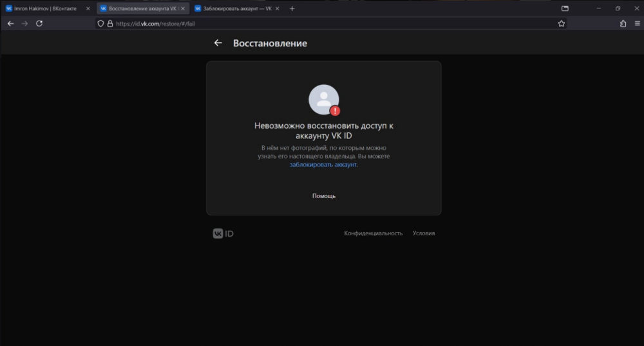Click the Помощь button
This screenshot has height=346, width=644.
point(324,196)
